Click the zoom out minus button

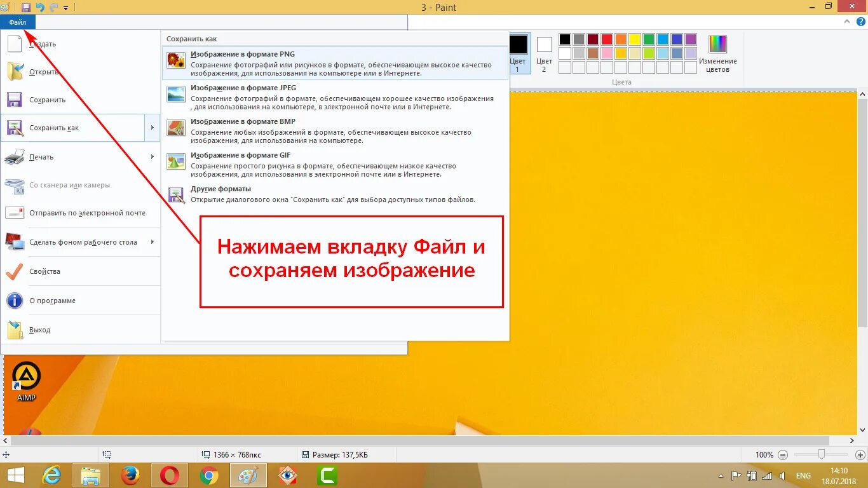(x=783, y=455)
